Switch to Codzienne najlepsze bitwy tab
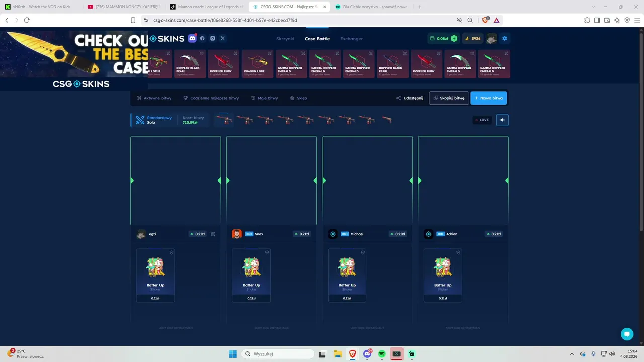This screenshot has width=644, height=362. click(x=211, y=98)
